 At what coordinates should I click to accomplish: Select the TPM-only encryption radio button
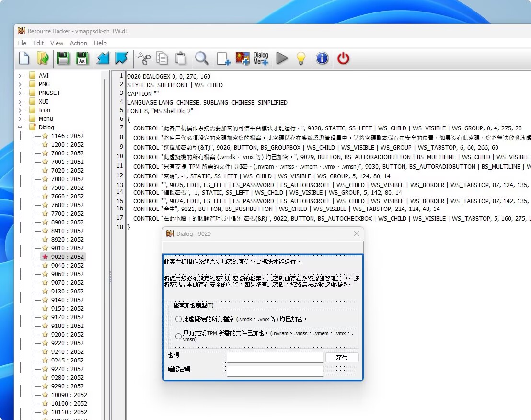(178, 337)
